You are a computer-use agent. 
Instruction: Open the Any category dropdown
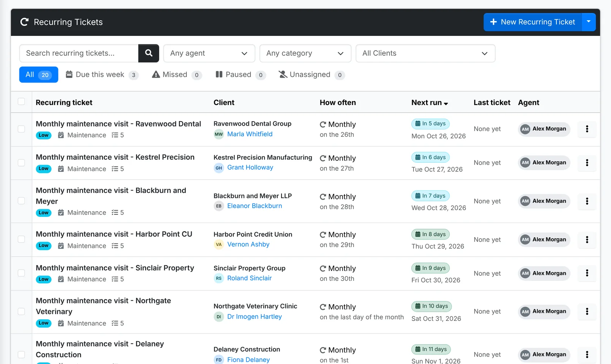click(x=305, y=53)
